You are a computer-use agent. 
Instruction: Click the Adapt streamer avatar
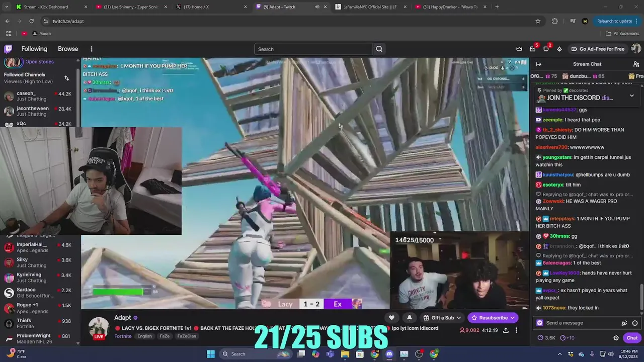(99, 327)
